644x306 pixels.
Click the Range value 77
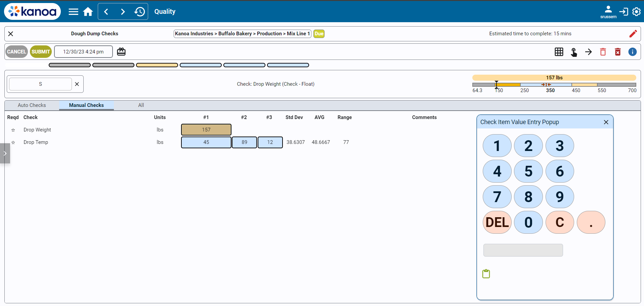point(346,142)
